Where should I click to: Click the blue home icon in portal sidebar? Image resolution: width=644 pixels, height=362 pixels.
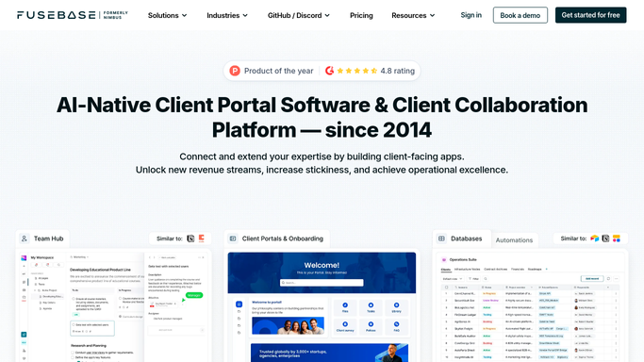239,304
